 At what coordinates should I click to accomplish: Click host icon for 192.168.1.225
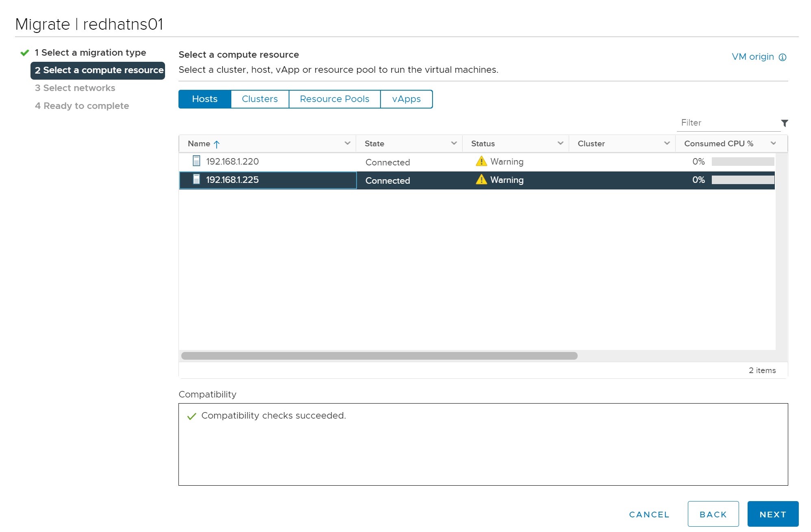[x=196, y=180]
